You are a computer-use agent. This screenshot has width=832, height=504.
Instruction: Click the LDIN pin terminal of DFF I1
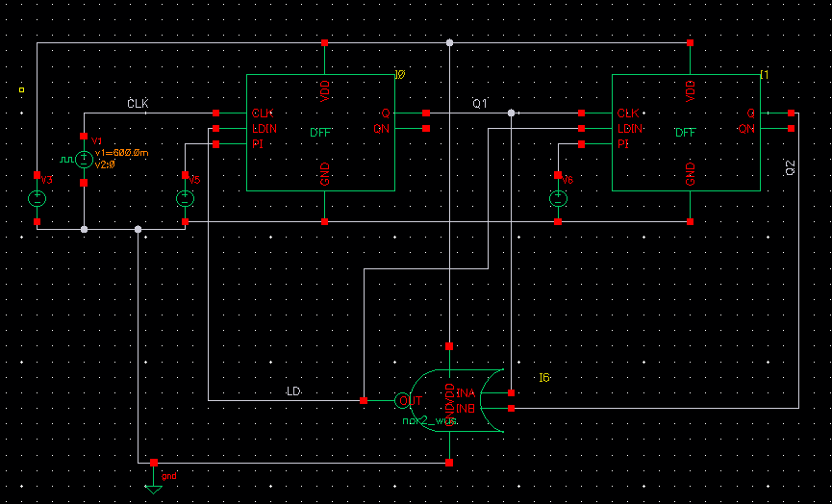tap(582, 128)
